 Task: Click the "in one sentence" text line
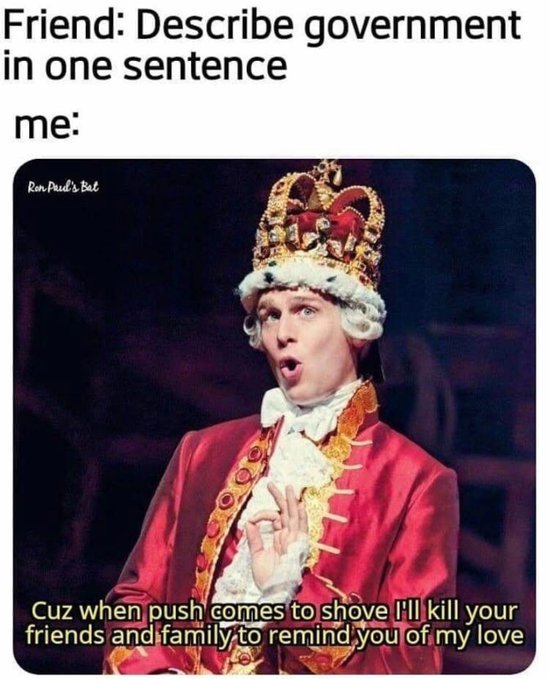(x=145, y=66)
